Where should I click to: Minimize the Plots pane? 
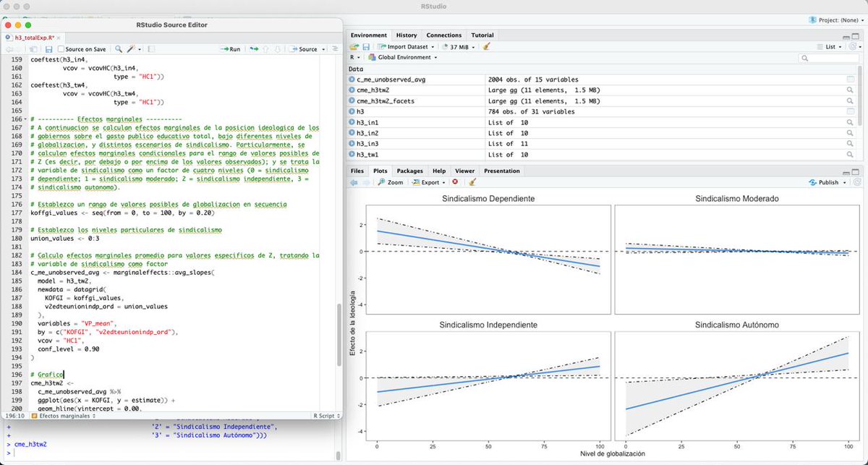[x=846, y=172]
